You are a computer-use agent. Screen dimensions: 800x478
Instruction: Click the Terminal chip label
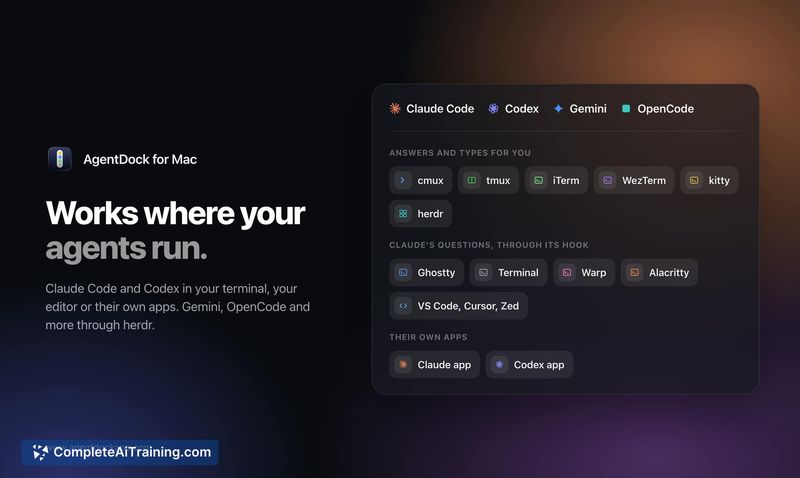pyautogui.click(x=518, y=273)
